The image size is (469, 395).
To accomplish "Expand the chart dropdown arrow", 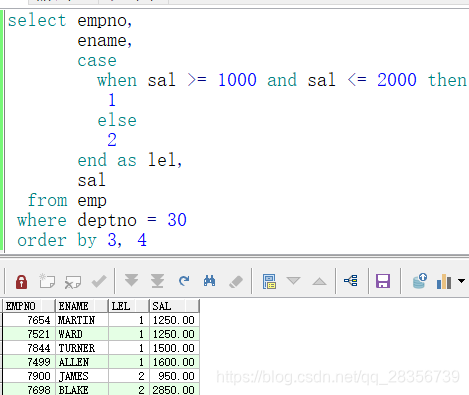I will [461, 281].
